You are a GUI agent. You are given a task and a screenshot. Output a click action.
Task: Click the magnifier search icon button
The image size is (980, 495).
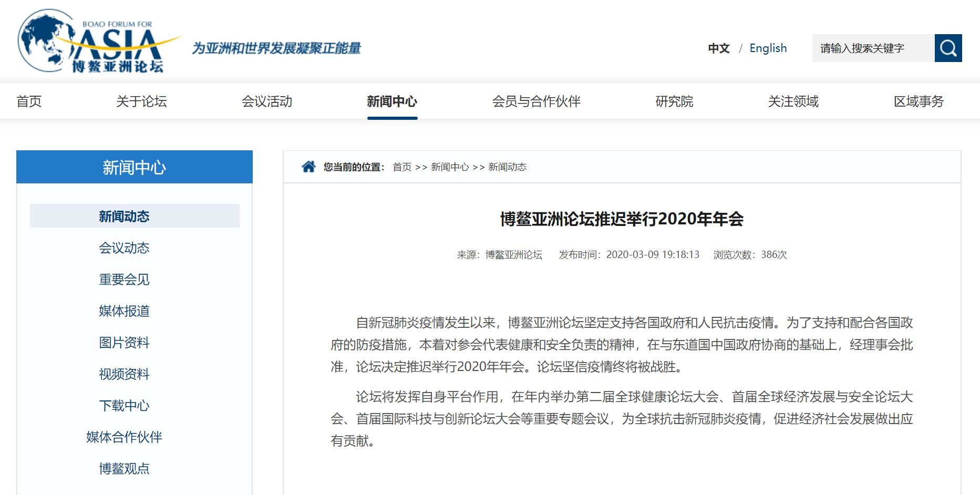pos(948,48)
